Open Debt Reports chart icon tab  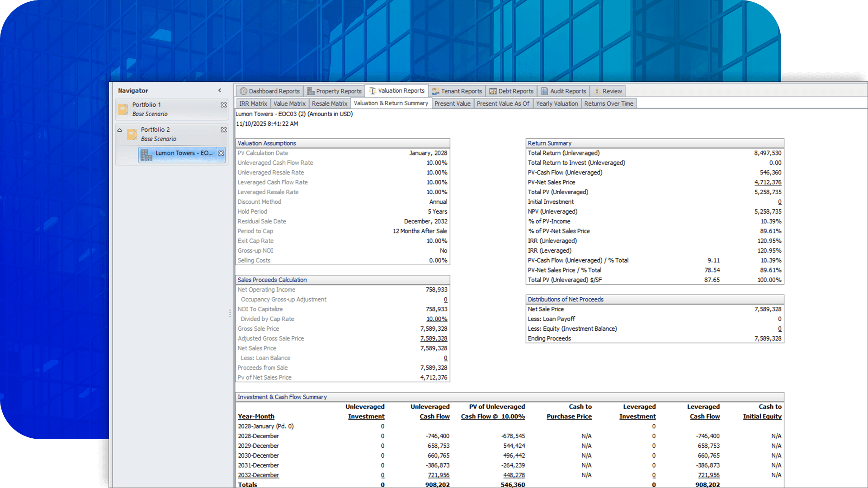click(x=493, y=91)
